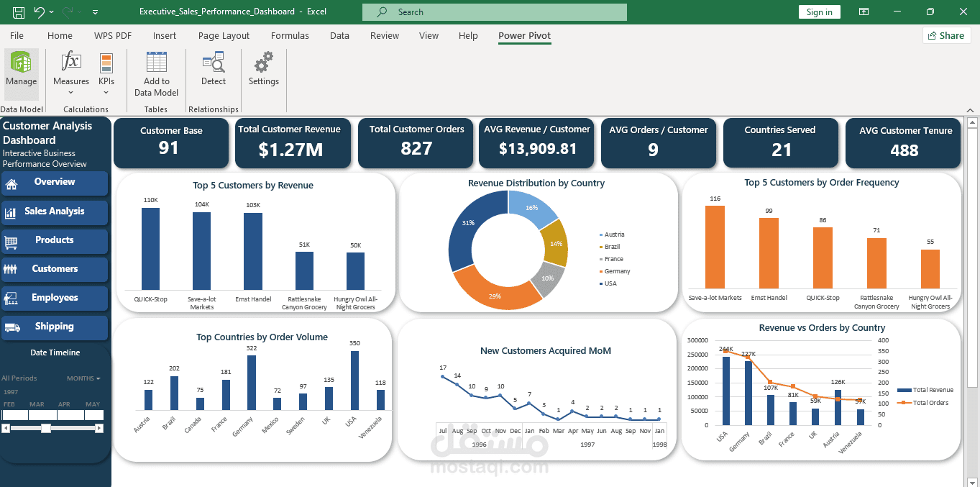This screenshot has width=980, height=487.
Task: Open the Customize Quick Access Toolbar dropdown
Action: [x=96, y=12]
